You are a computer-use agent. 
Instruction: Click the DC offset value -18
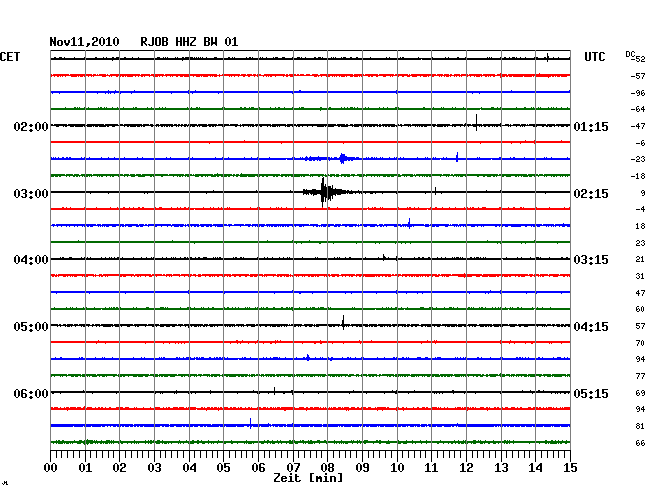click(x=638, y=176)
